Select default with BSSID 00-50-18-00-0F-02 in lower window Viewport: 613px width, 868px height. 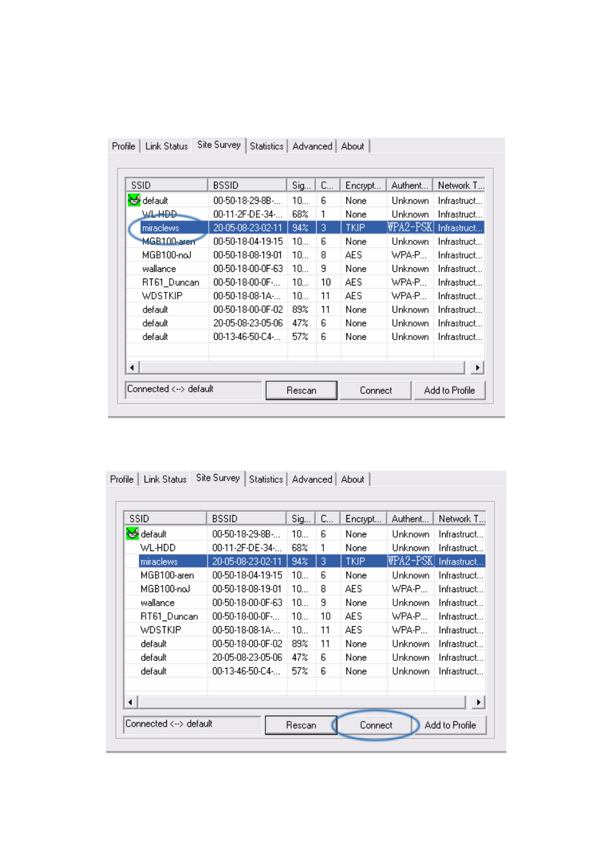point(305,644)
